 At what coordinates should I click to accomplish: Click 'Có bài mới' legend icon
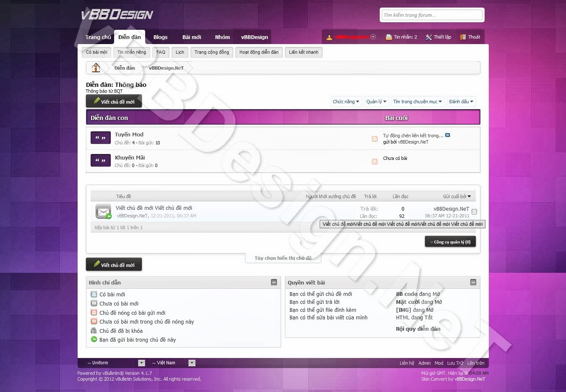tap(94, 294)
